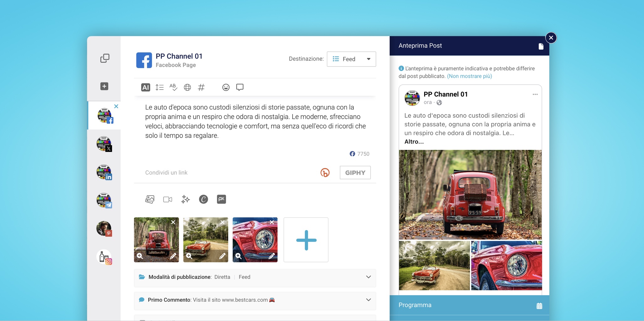Click the upload video icon

click(x=168, y=199)
